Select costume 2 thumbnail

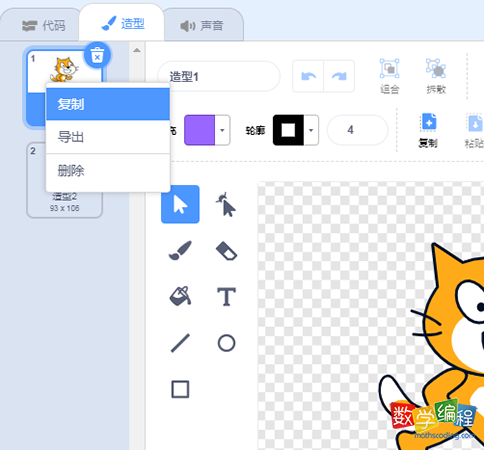coord(64,180)
